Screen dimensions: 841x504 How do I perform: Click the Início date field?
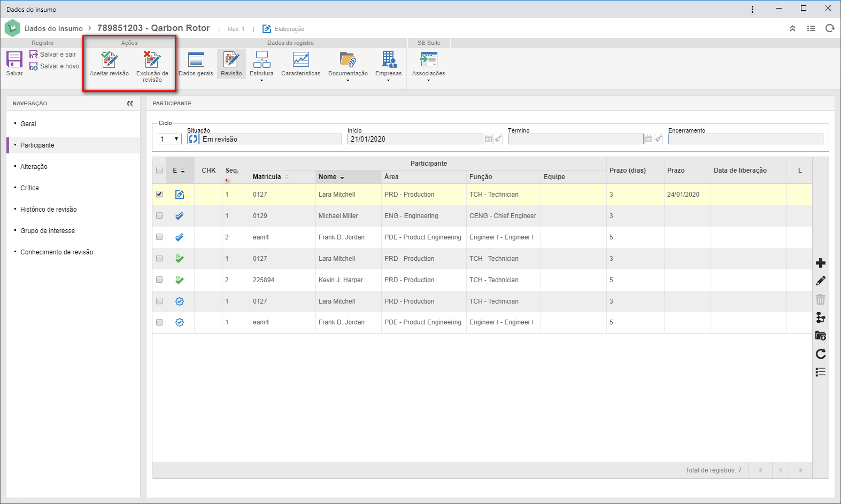click(x=415, y=139)
